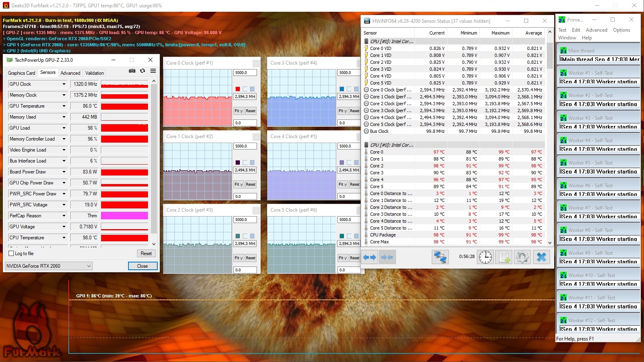Click HWiNFO64 title bar icon
The width and height of the screenshot is (644, 362).
pyautogui.click(x=367, y=21)
